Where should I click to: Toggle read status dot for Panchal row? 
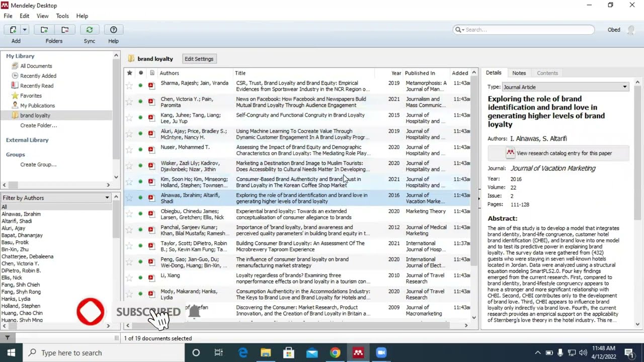coord(141,230)
